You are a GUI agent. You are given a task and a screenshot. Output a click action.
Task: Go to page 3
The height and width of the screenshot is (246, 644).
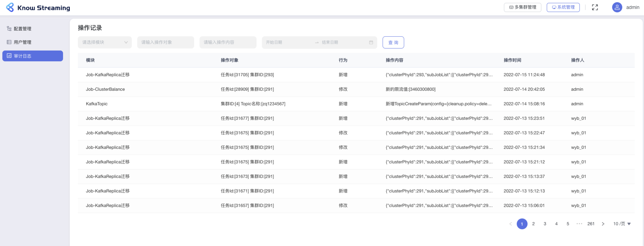(545, 224)
